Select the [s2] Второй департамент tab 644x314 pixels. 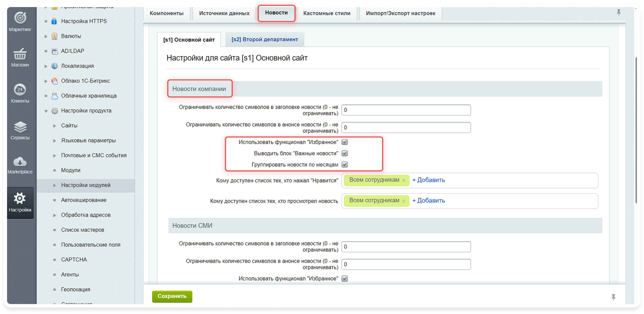pyautogui.click(x=264, y=40)
